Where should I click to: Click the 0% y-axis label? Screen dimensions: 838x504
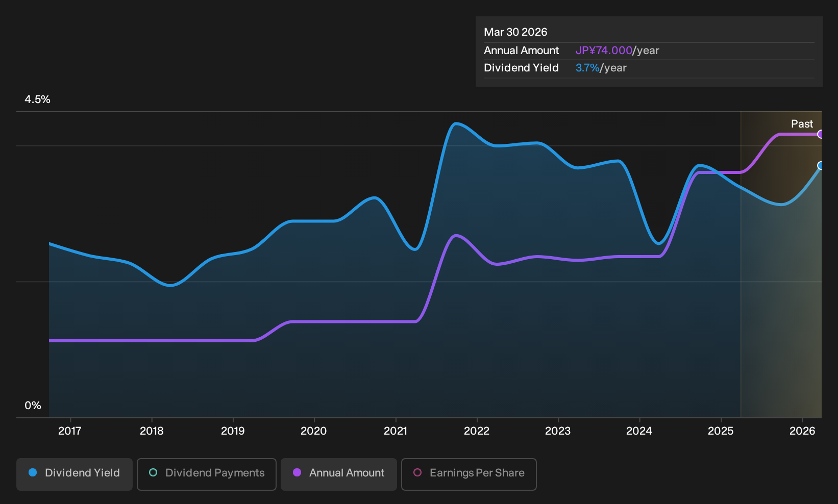[33, 406]
